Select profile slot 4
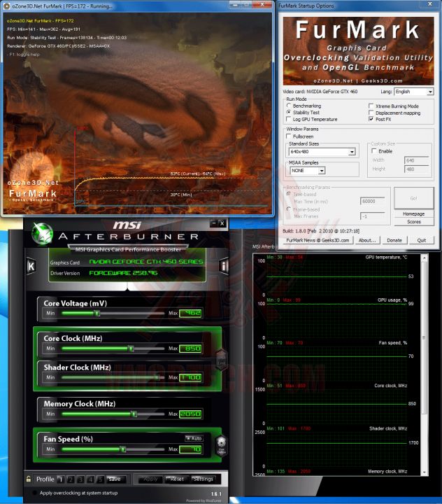Screen dimensions: 442x504 (x=91, y=479)
